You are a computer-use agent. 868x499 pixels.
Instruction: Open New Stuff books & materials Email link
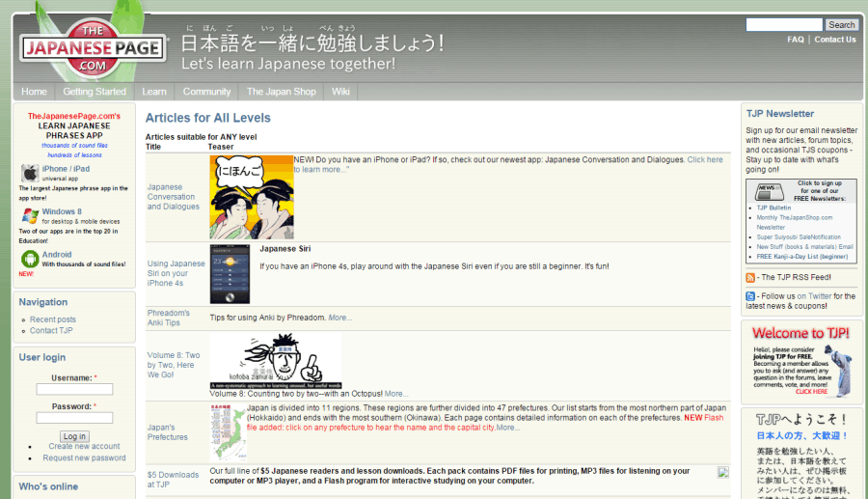pos(805,247)
